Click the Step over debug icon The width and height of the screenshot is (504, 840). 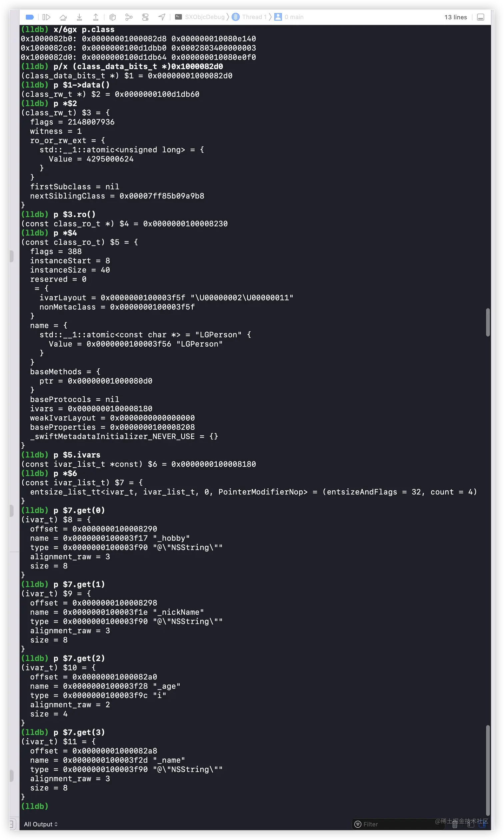coord(63,17)
